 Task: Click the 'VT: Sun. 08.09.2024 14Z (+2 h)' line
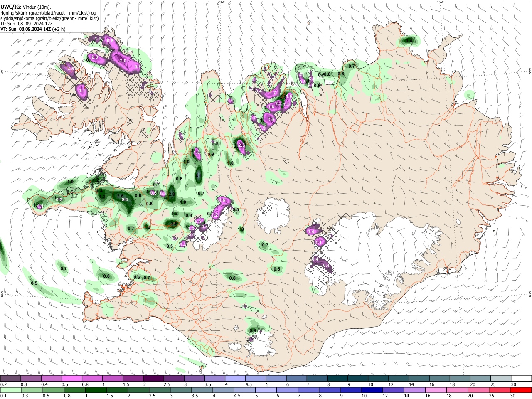click(x=33, y=29)
